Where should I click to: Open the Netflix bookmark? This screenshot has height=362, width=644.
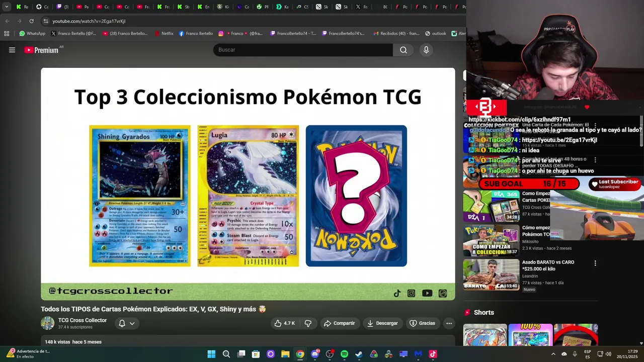(x=164, y=34)
